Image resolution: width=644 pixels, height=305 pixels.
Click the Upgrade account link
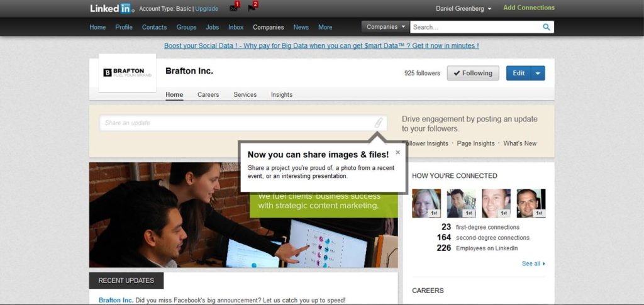[x=206, y=9]
